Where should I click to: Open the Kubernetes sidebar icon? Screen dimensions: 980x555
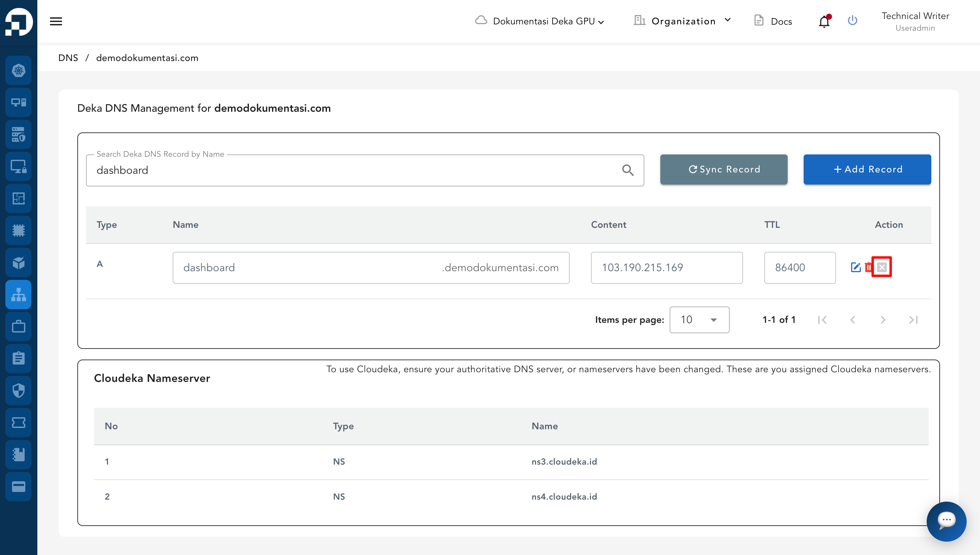(x=18, y=70)
